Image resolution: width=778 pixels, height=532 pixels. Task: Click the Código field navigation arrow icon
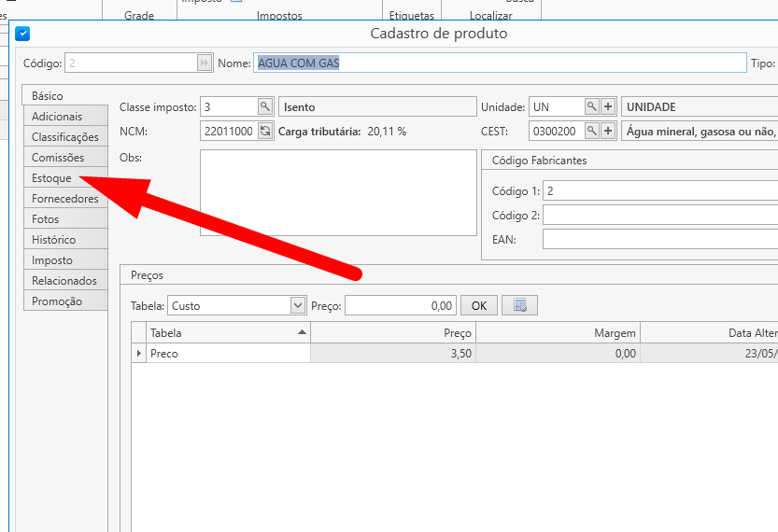click(x=205, y=63)
